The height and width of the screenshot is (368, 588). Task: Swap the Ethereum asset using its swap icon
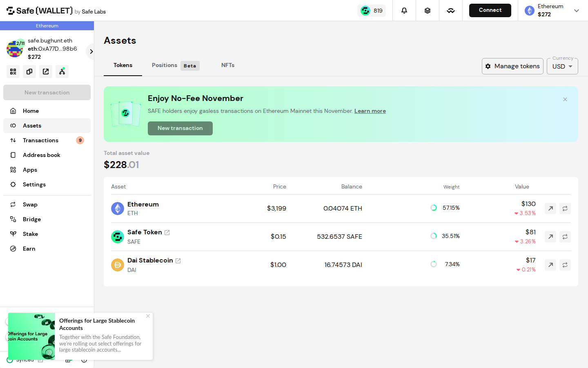click(x=565, y=209)
